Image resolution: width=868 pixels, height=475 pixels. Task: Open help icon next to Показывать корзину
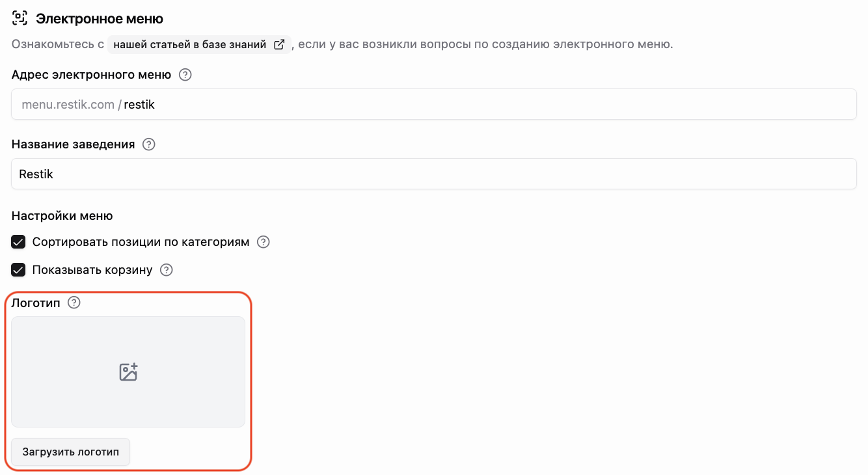167,269
